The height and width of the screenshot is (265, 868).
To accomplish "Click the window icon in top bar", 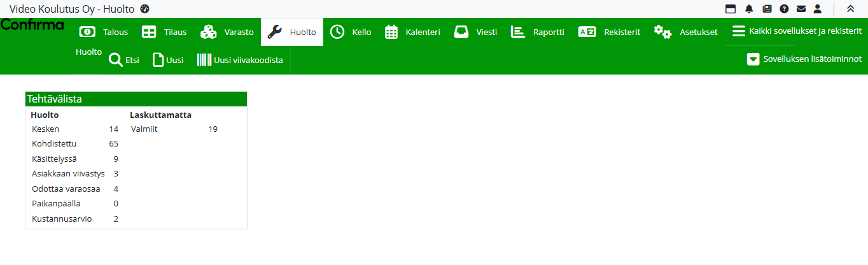I will (x=731, y=9).
